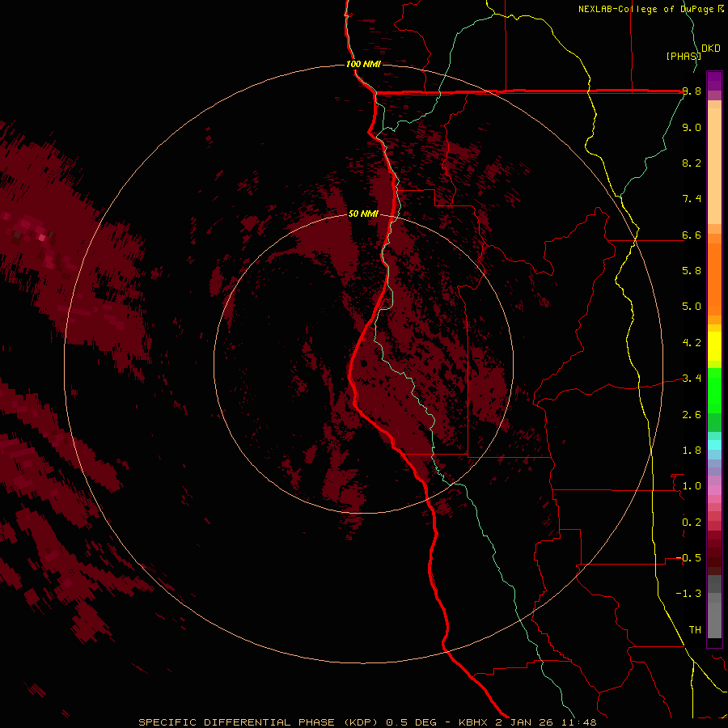Image resolution: width=728 pixels, height=728 pixels.
Task: Select the 0.2 scale value
Action: pos(692,523)
